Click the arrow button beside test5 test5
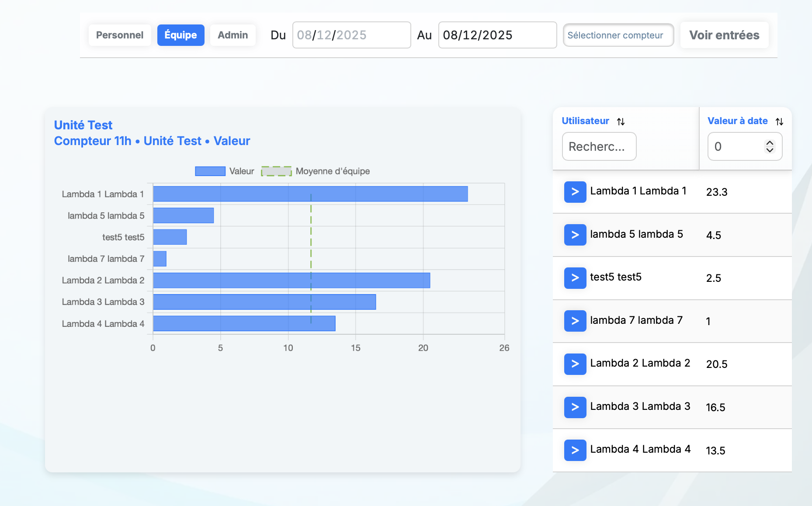The image size is (812, 506). pos(575,278)
